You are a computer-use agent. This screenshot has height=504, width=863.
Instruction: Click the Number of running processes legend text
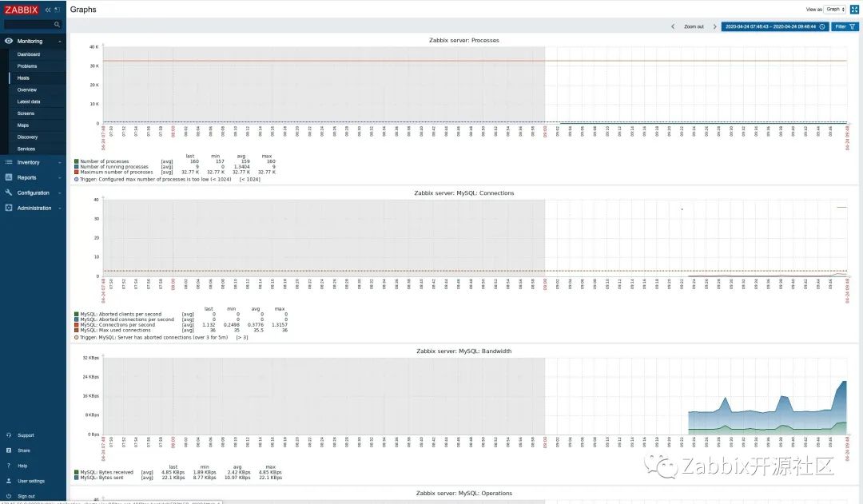coord(114,167)
